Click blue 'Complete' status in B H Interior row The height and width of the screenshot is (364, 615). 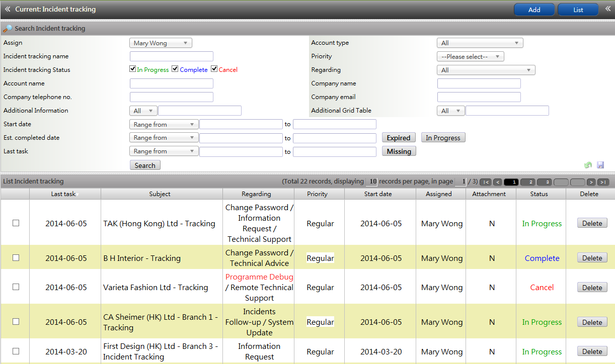(x=542, y=258)
